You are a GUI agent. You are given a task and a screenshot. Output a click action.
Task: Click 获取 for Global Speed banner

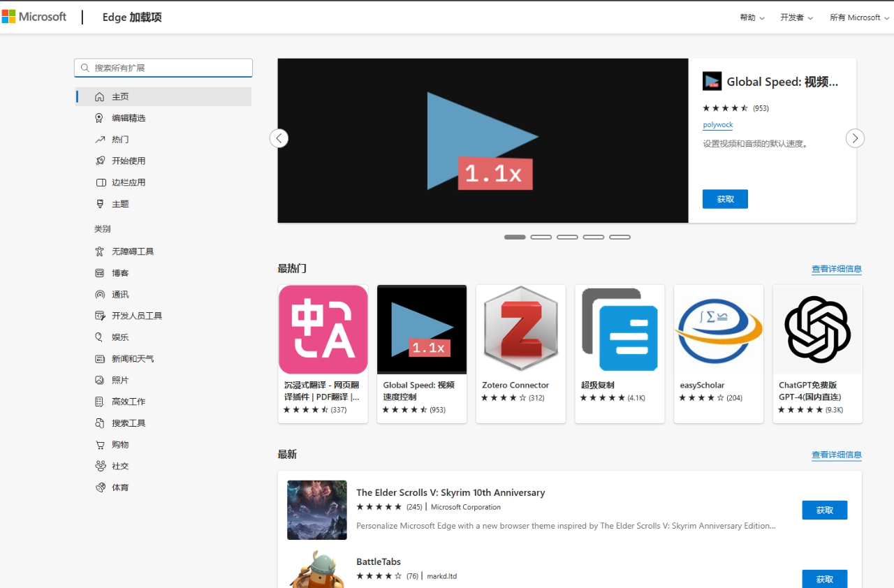point(725,199)
